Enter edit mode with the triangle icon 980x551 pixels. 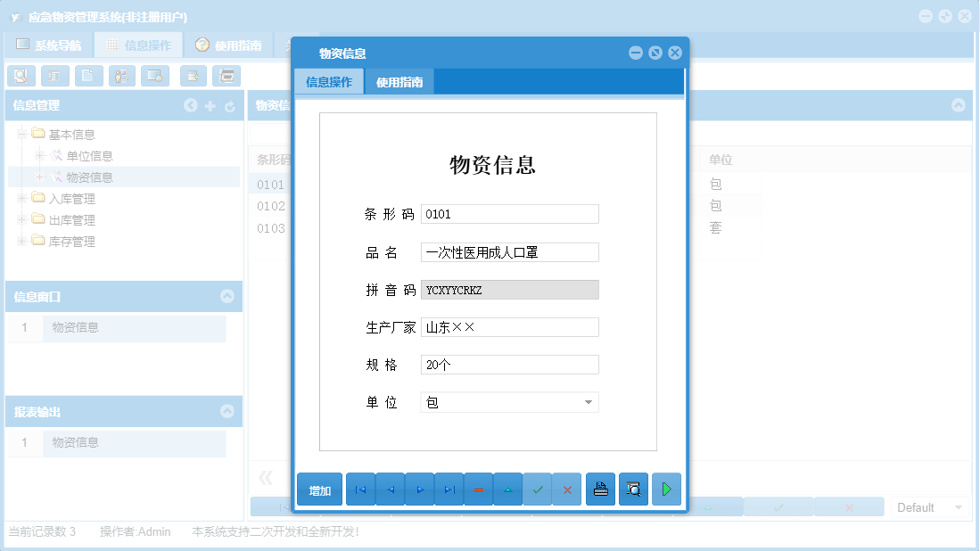point(507,489)
